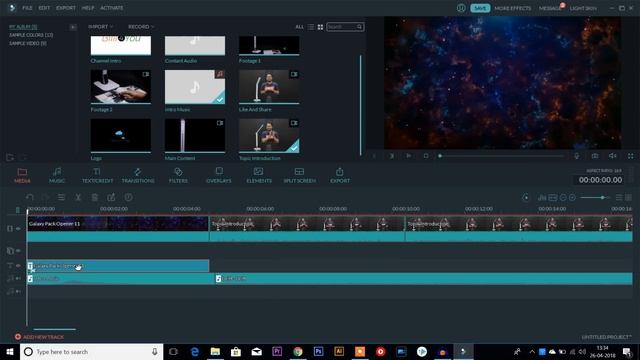Open the Filters library tab

point(178,175)
